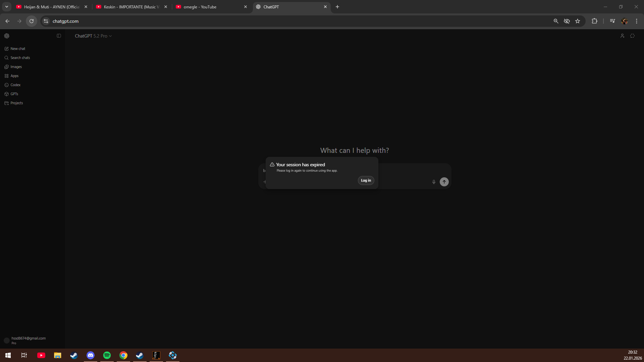Viewport: 644px width, 362px height.
Task: Click the temporary chat icon at top right
Action: pos(632,36)
